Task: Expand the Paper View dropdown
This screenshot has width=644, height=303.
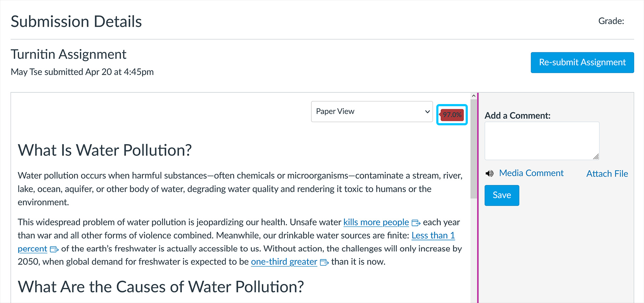Action: pyautogui.click(x=372, y=112)
